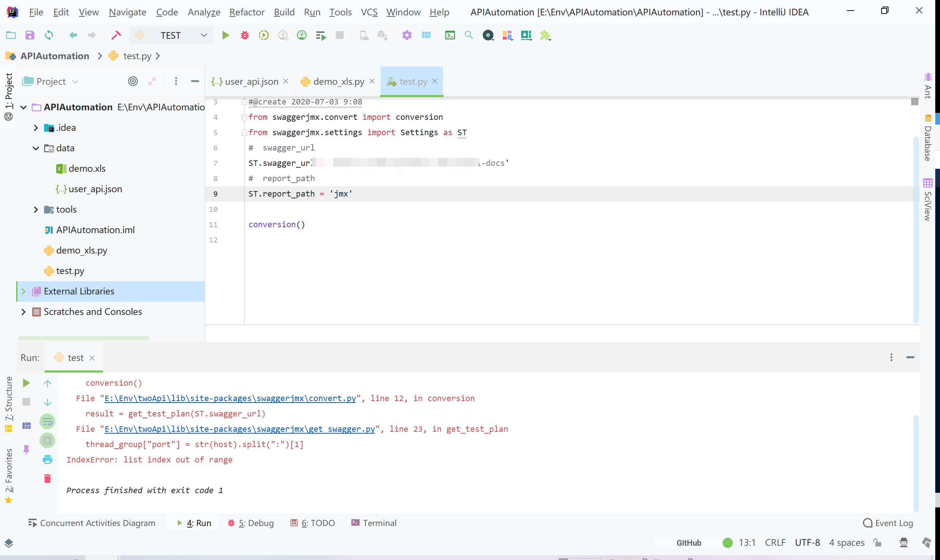Screen dimensions: 940x560
Task: Expand External Libraries node
Action: point(23,291)
